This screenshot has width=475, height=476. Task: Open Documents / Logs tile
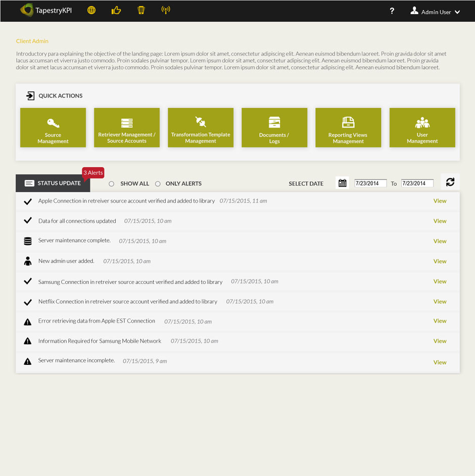[274, 127]
